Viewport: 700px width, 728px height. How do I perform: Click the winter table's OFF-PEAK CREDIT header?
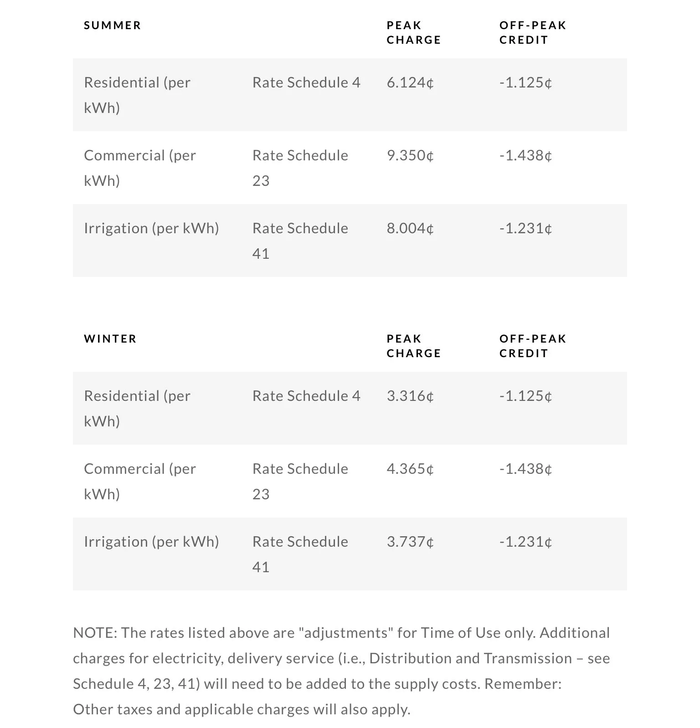tap(532, 346)
